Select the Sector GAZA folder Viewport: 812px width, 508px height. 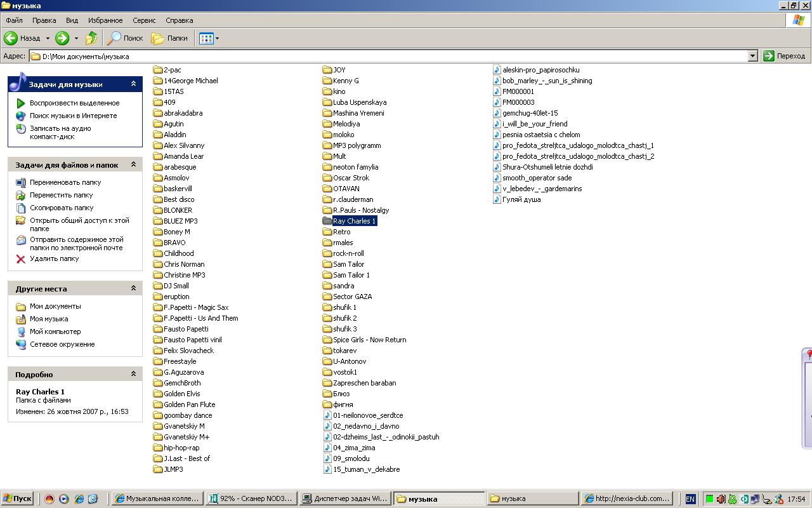point(352,297)
